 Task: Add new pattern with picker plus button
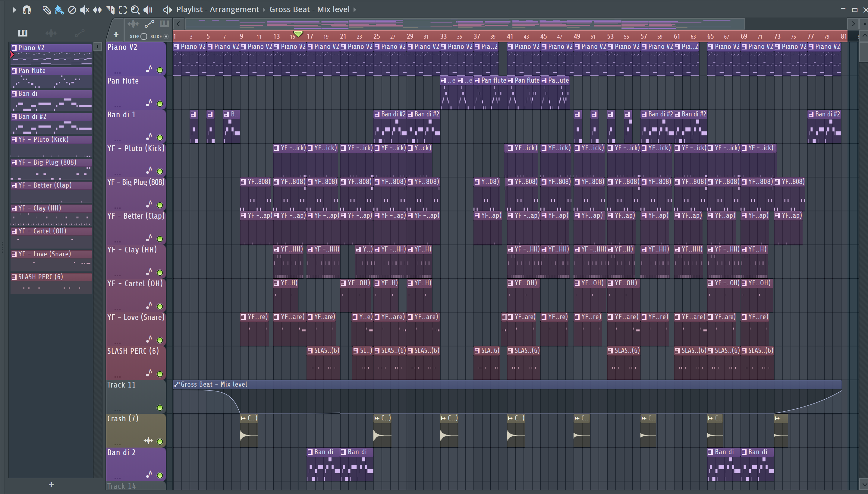[51, 484]
